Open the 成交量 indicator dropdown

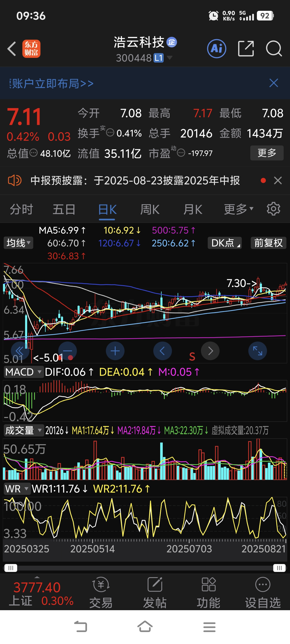click(23, 431)
